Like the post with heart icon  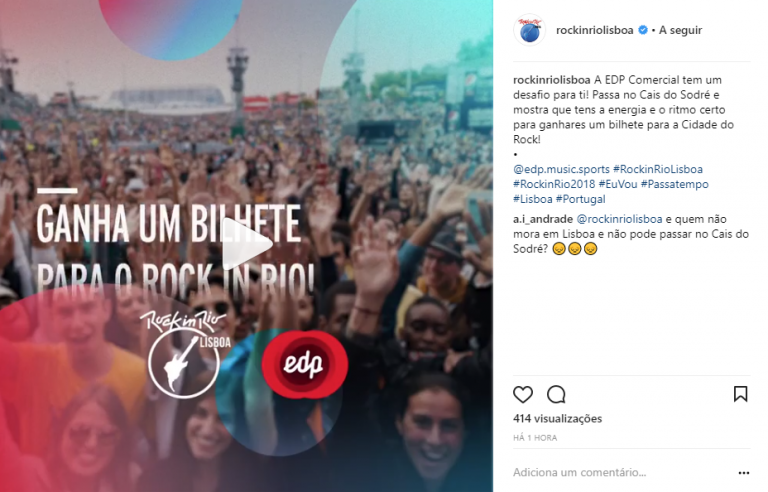click(523, 394)
